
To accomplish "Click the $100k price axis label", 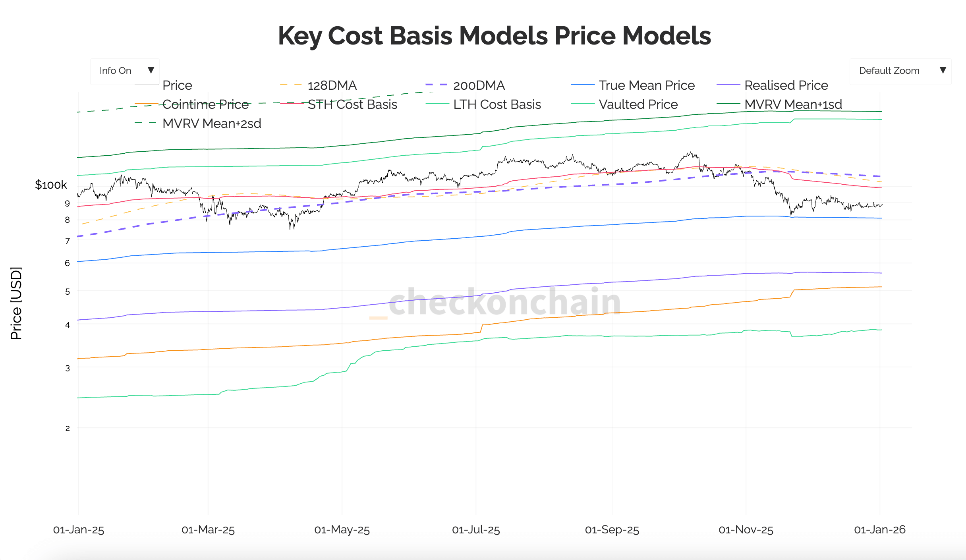I will click(x=51, y=184).
